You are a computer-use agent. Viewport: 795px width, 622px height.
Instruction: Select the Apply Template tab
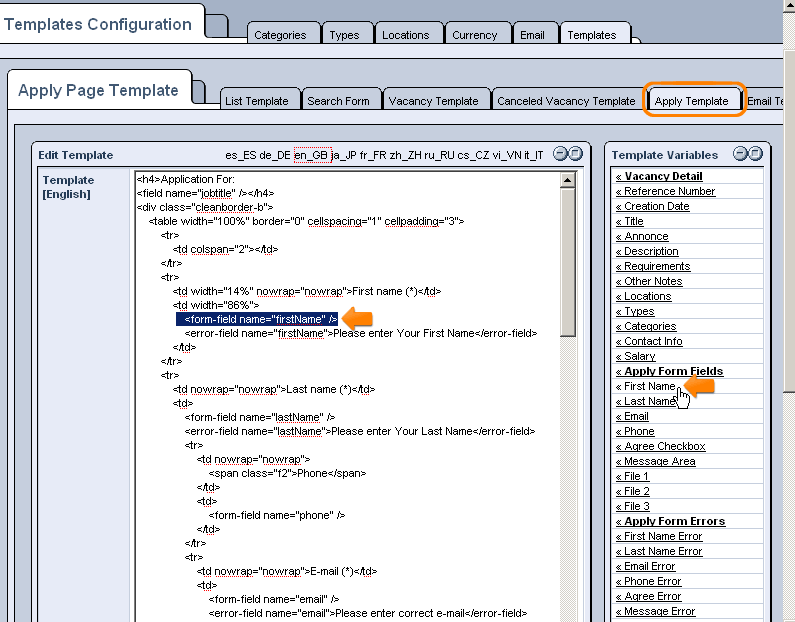point(694,100)
